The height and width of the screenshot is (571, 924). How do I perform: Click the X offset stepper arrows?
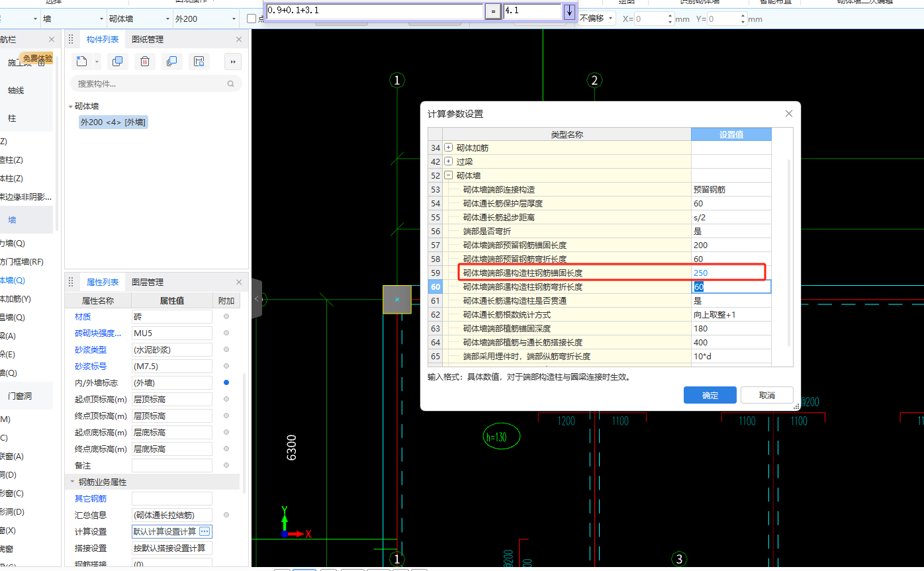[669, 19]
